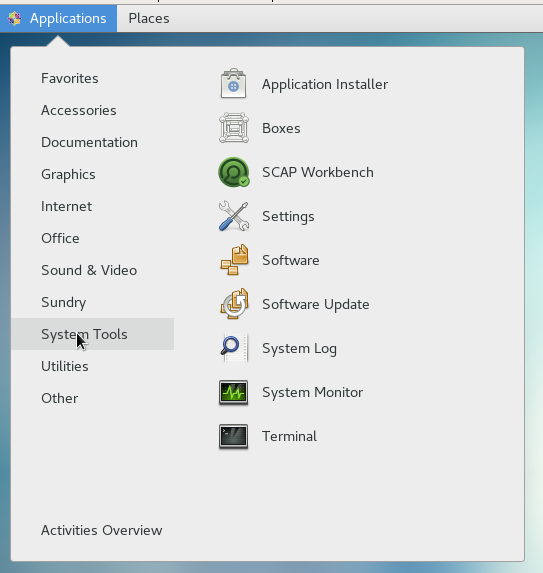Open the Software Update icon

tap(234, 304)
